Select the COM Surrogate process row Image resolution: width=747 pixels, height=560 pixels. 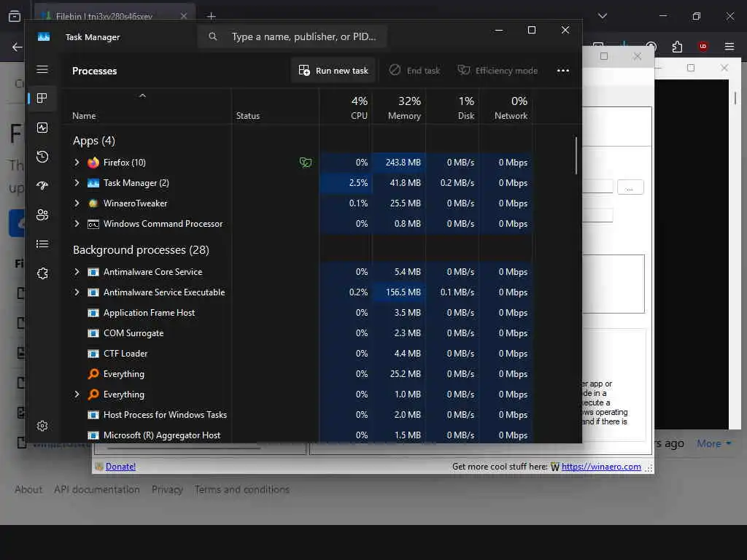pyautogui.click(x=298, y=333)
